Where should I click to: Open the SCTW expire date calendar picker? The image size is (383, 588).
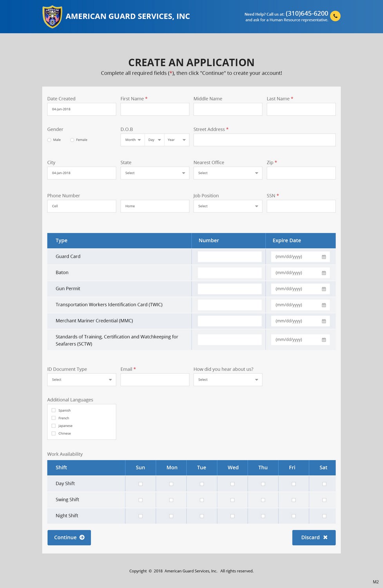click(x=324, y=339)
